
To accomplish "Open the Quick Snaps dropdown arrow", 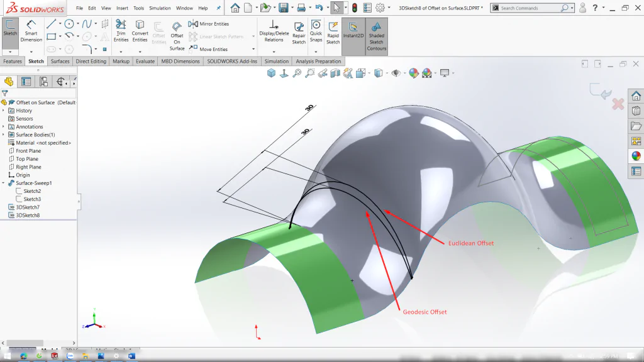I will pyautogui.click(x=316, y=52).
